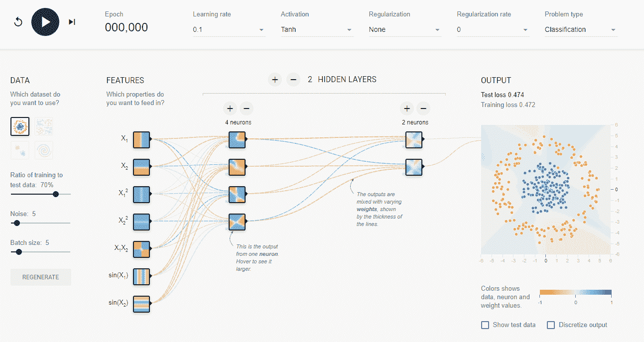Open the Regularization dropdown
The width and height of the screenshot is (644, 342).
(x=405, y=30)
